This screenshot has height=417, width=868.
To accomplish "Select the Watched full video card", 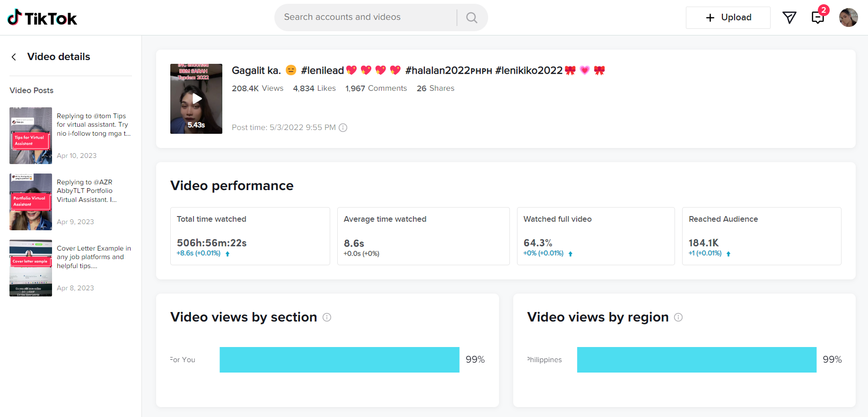I will pyautogui.click(x=596, y=236).
